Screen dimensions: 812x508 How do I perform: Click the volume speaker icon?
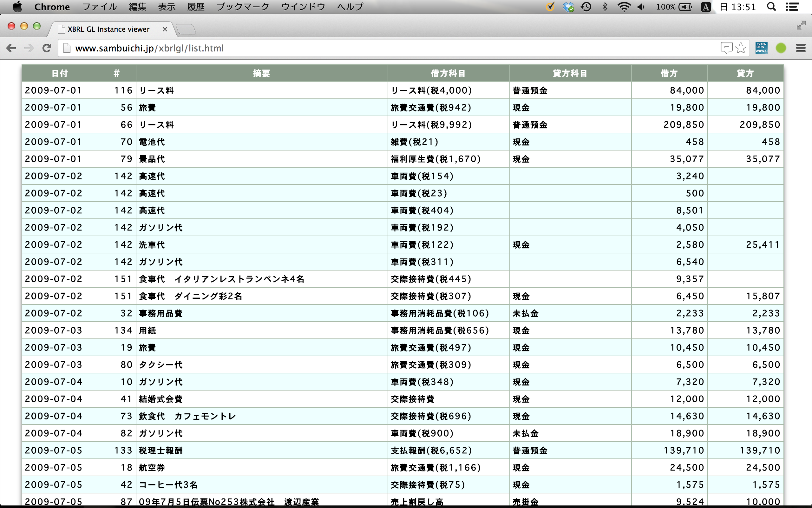[641, 7]
